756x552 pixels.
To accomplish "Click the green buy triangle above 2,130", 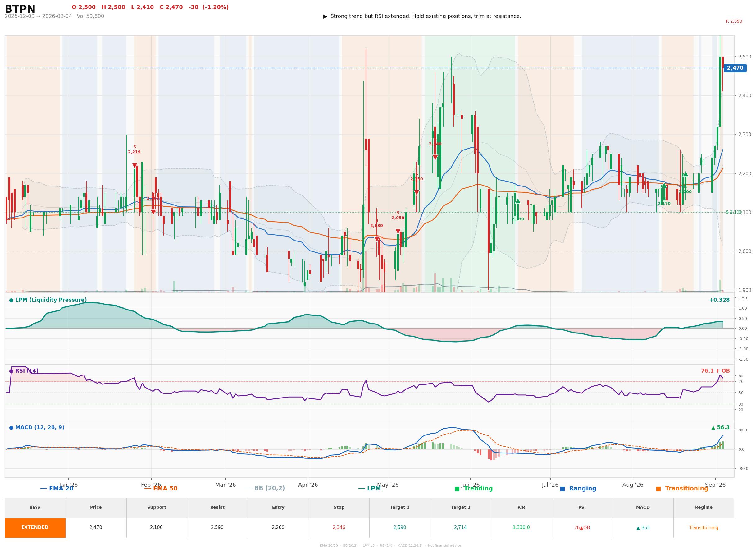I will tap(517, 201).
